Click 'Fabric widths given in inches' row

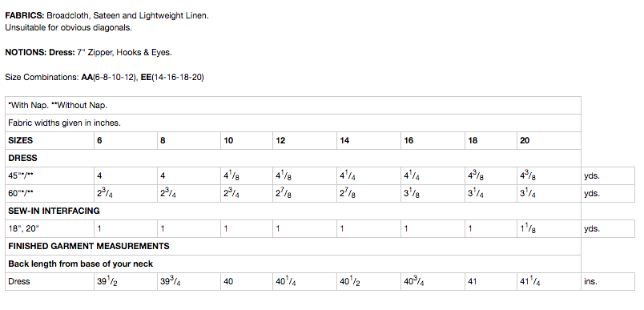coord(293,123)
